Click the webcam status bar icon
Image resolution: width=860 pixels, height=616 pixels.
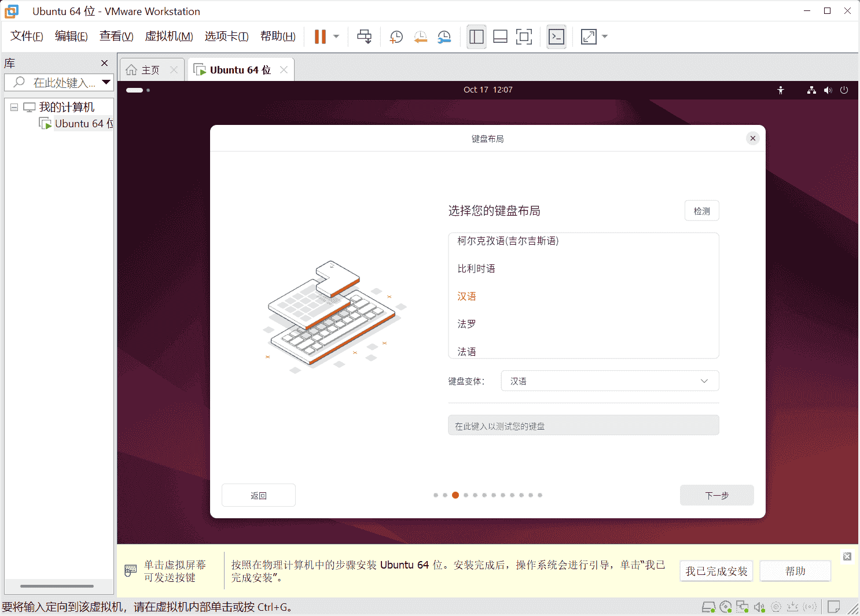(x=776, y=607)
